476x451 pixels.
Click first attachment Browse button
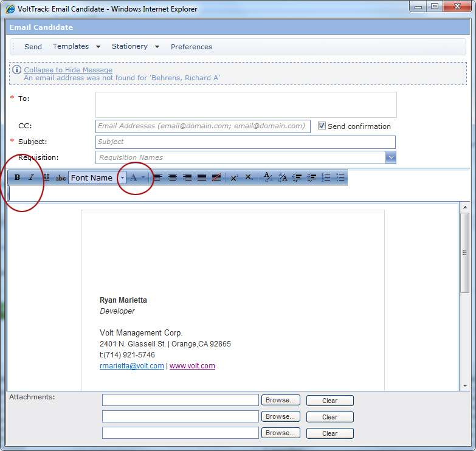coord(280,400)
